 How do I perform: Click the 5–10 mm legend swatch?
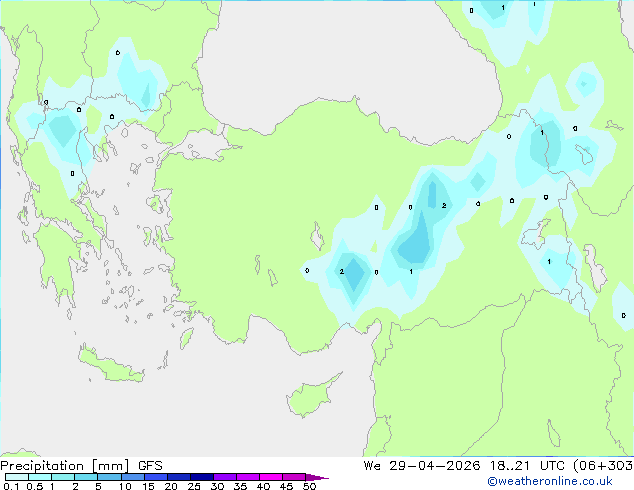pos(109,477)
